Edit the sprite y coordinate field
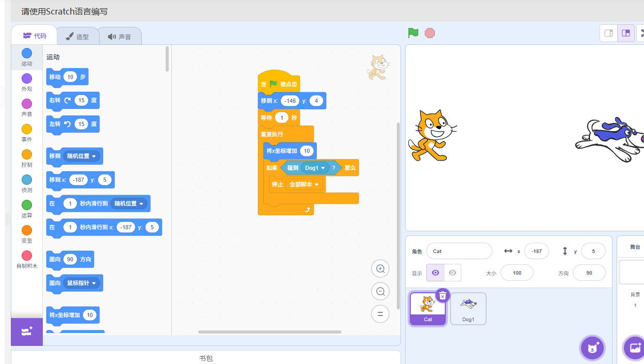This screenshot has height=364, width=644. (x=593, y=251)
